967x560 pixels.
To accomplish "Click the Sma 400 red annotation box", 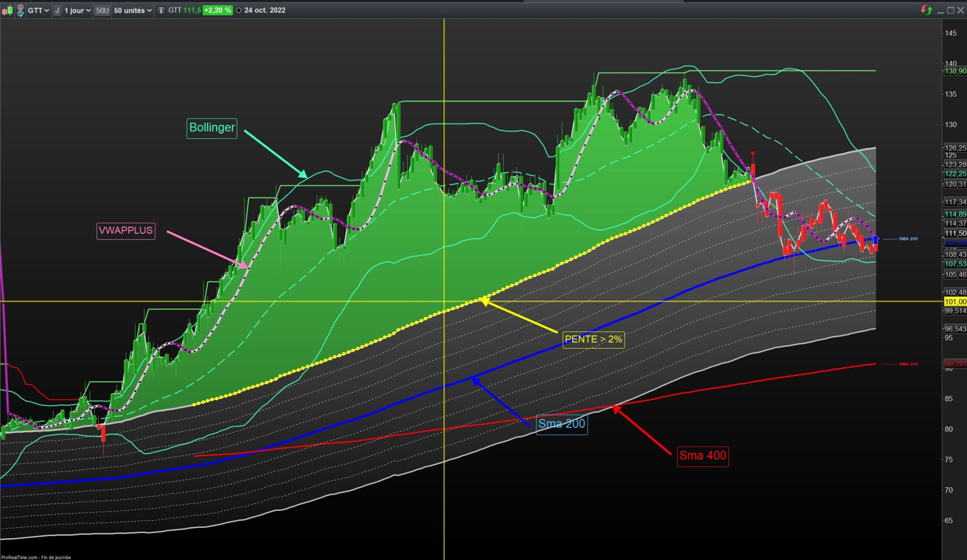I will tap(702, 456).
